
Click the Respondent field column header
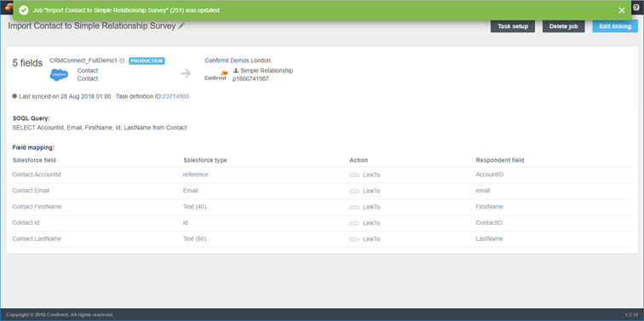[x=500, y=160]
